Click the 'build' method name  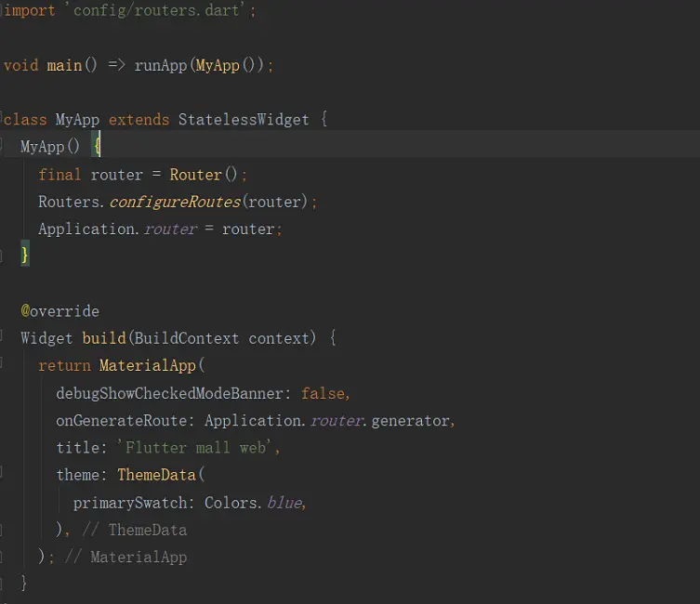(x=104, y=338)
